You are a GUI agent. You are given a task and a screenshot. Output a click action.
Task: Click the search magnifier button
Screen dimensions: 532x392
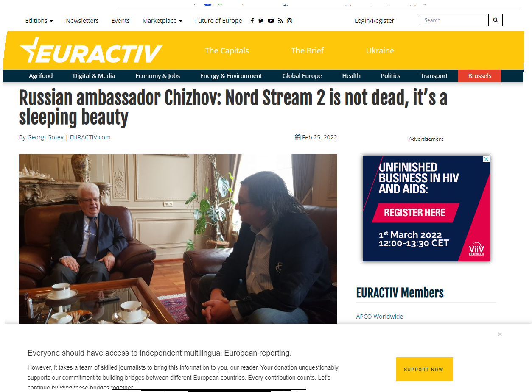pyautogui.click(x=496, y=20)
